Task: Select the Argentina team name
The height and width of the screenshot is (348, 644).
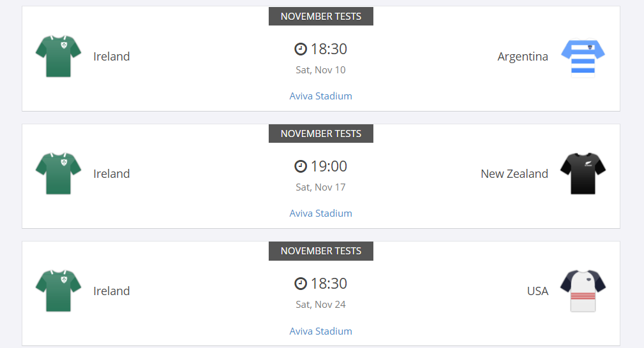Action: [522, 57]
